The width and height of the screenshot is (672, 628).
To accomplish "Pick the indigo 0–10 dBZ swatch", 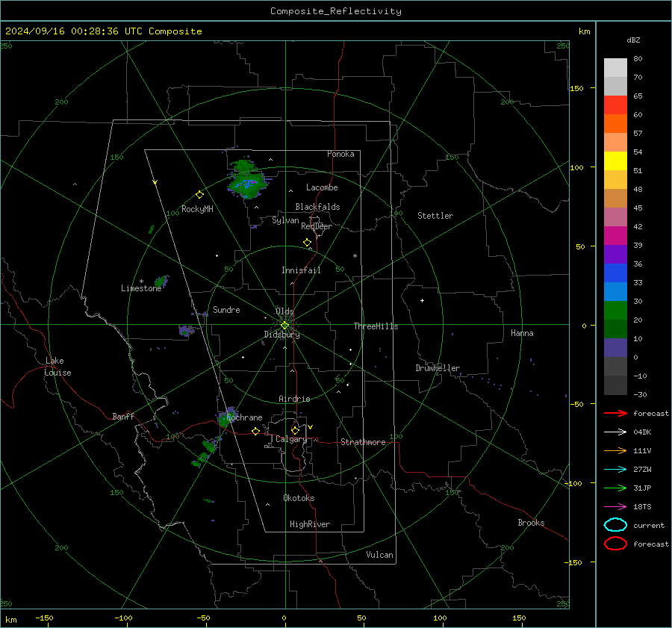I will [615, 348].
